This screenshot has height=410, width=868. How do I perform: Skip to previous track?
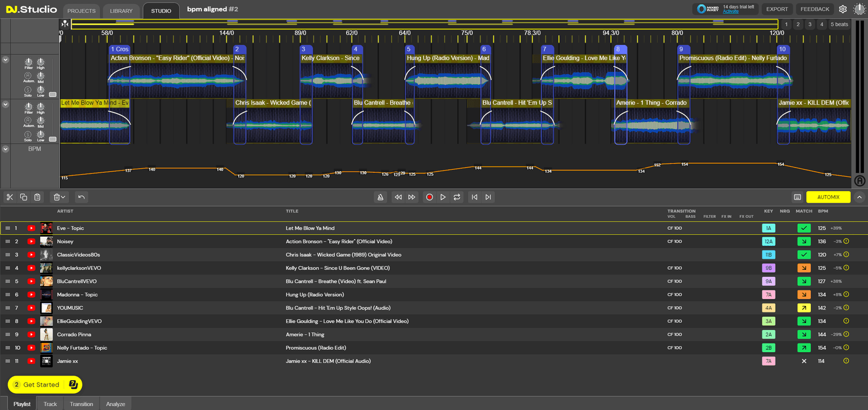pos(475,197)
